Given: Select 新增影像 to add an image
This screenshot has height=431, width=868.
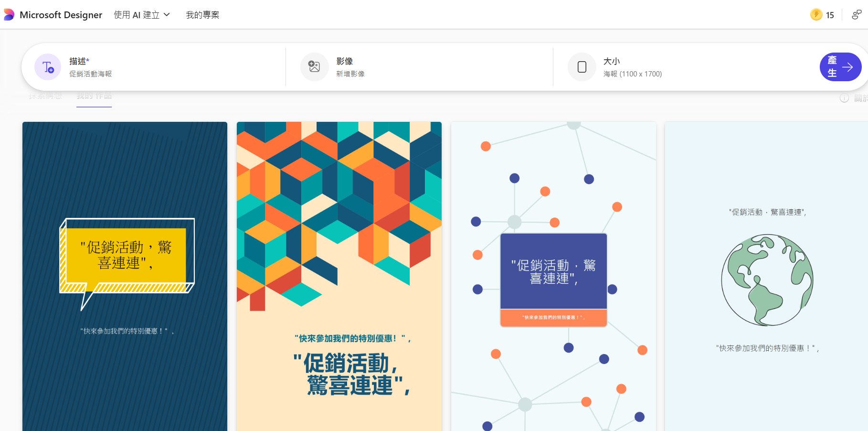Looking at the screenshot, I should pyautogui.click(x=350, y=74).
